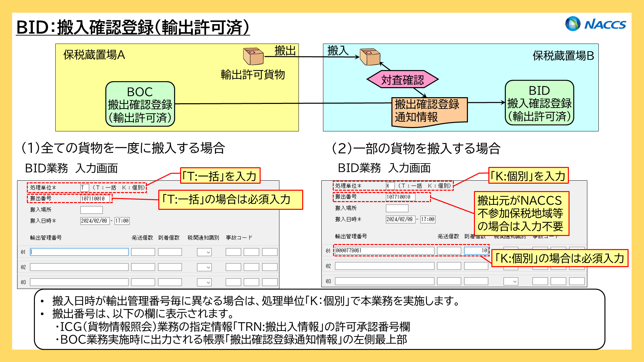Image resolution: width=644 pixels, height=362 pixels.
Task: Click the green BID 搬入確認登録 box
Action: (x=539, y=103)
